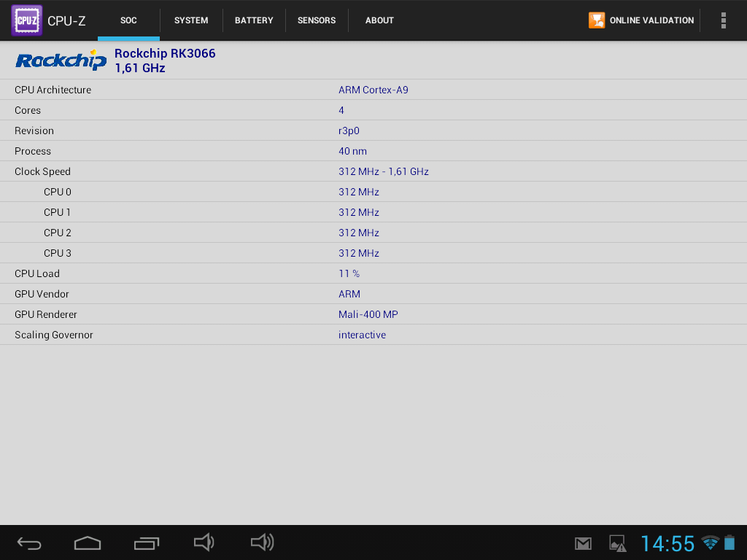Viewport: 747px width, 560px height.
Task: Tap the Wi-Fi signal status icon
Action: coord(710,542)
